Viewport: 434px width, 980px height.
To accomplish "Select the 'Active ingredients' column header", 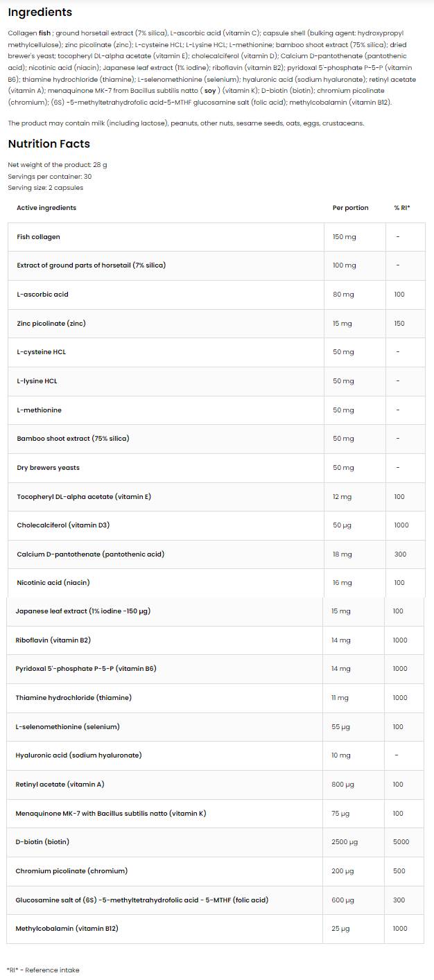I will click(46, 208).
